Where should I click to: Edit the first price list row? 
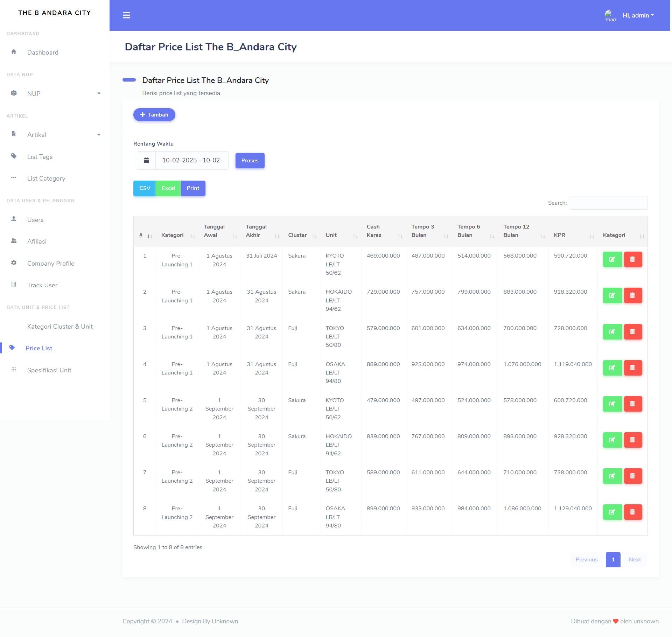[x=612, y=259]
